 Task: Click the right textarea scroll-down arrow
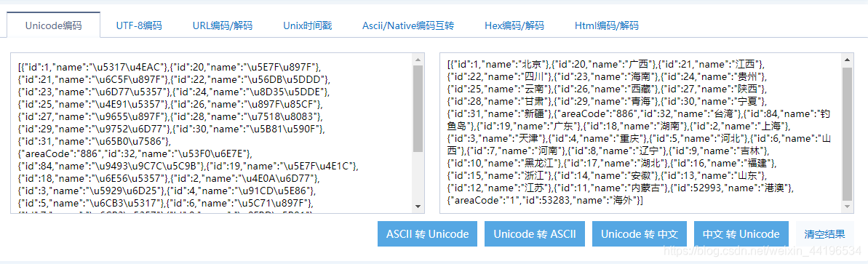(x=848, y=207)
